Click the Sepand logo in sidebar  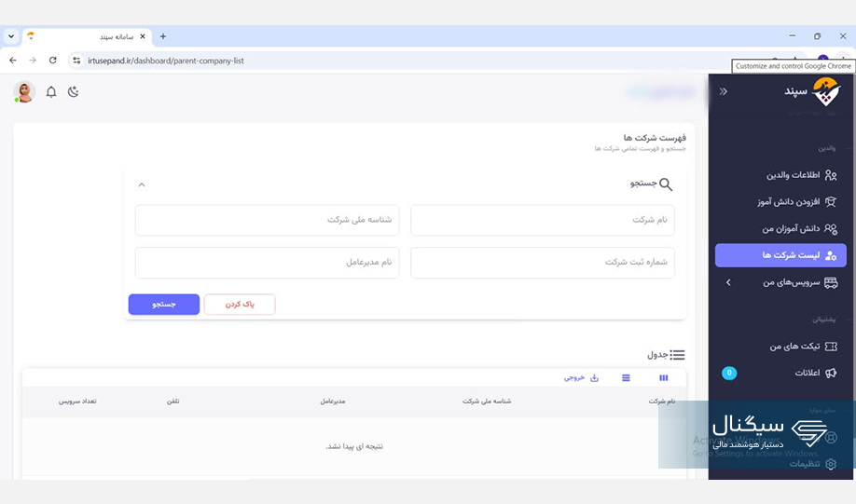pos(825,91)
